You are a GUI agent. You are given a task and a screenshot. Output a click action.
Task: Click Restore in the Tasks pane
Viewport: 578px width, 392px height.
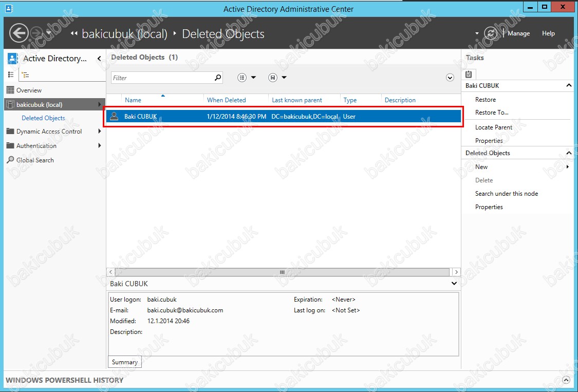point(486,100)
